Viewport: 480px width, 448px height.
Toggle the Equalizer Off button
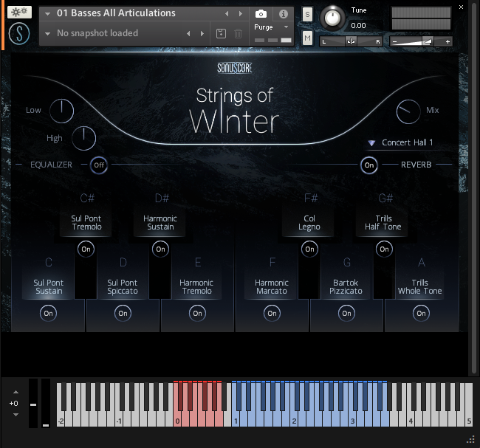coord(98,165)
